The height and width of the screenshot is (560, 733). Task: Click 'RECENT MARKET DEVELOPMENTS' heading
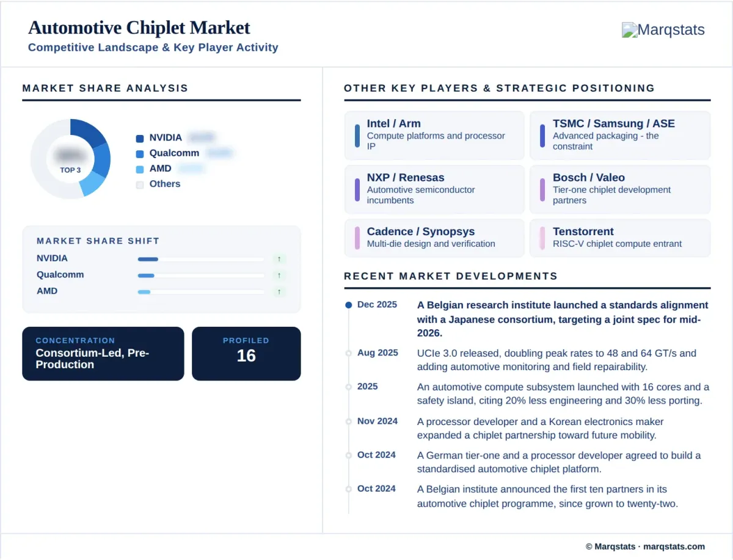(451, 276)
